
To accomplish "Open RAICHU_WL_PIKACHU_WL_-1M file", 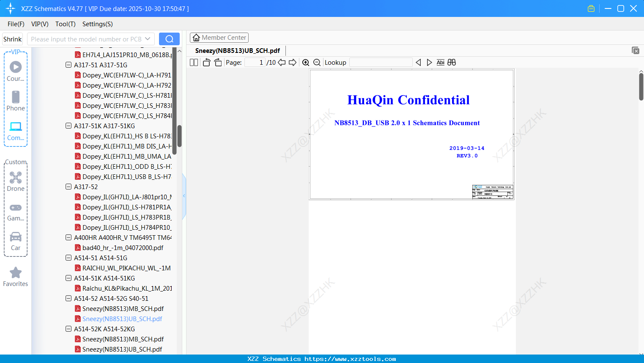I will click(x=123, y=268).
